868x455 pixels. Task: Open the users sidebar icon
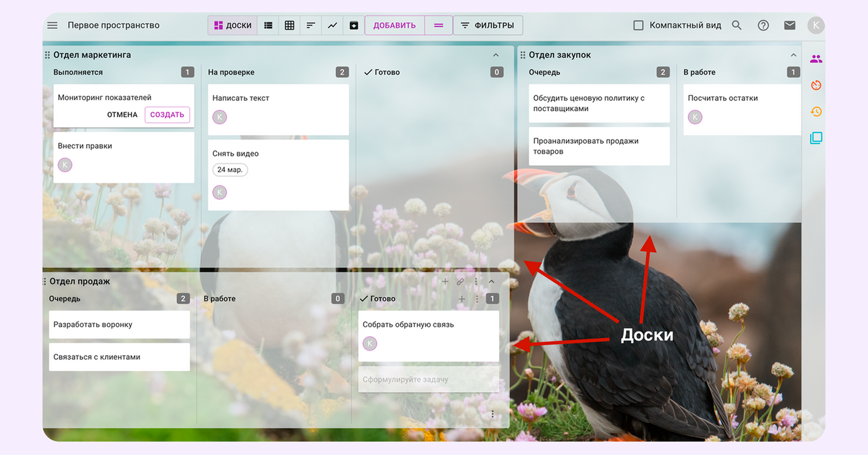coord(816,59)
